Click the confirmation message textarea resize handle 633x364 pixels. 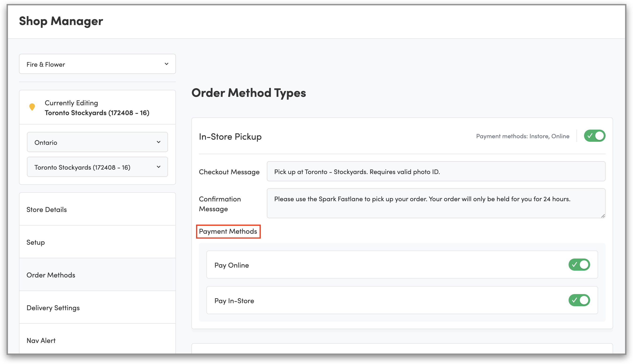pyautogui.click(x=603, y=216)
